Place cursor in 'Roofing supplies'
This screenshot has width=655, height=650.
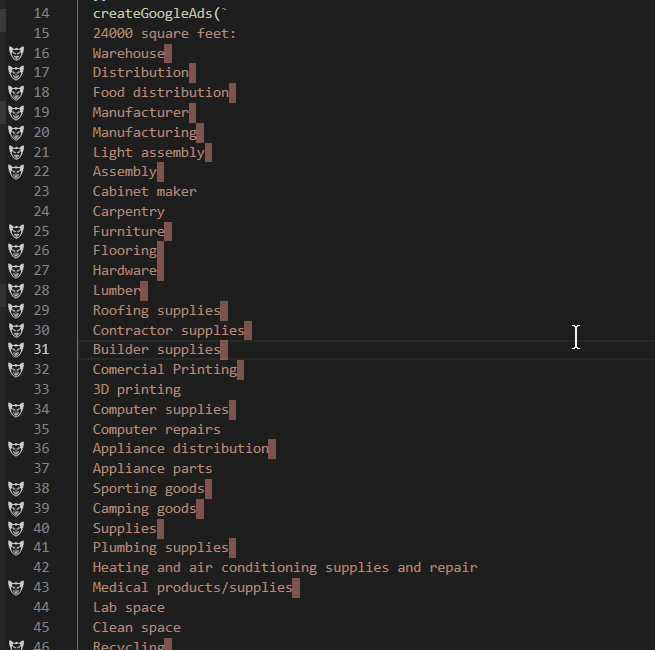click(157, 311)
